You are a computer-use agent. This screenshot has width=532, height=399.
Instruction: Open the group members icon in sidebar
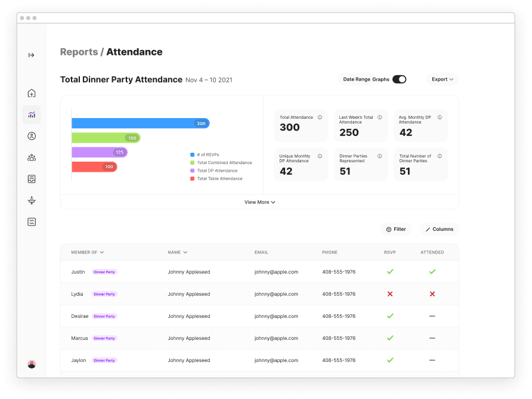(32, 157)
